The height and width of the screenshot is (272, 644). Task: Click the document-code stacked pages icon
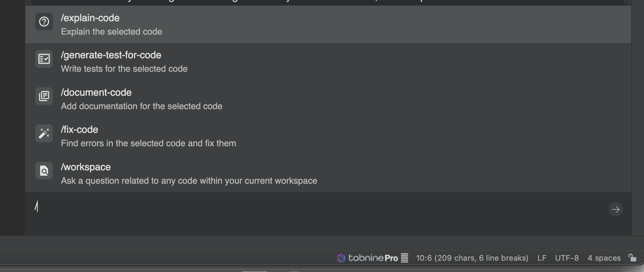pyautogui.click(x=44, y=96)
